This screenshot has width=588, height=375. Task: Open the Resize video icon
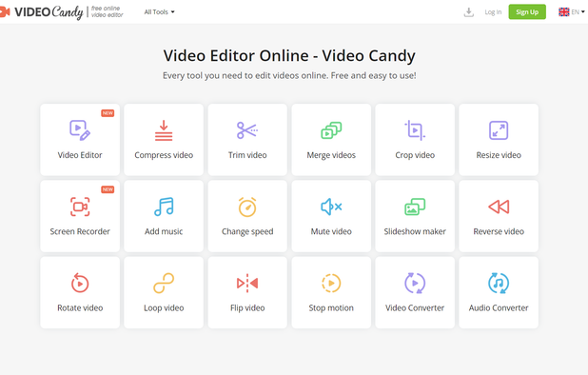pos(499,130)
